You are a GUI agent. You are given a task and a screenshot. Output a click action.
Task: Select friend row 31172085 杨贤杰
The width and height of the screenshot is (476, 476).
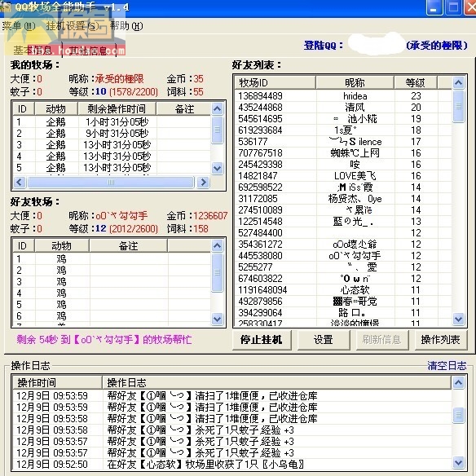pyautogui.click(x=343, y=199)
